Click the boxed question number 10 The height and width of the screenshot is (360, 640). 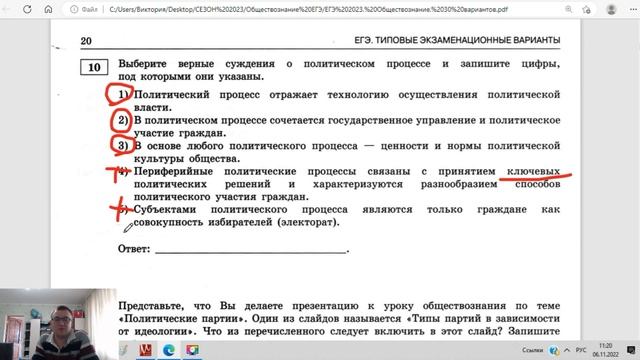click(94, 67)
